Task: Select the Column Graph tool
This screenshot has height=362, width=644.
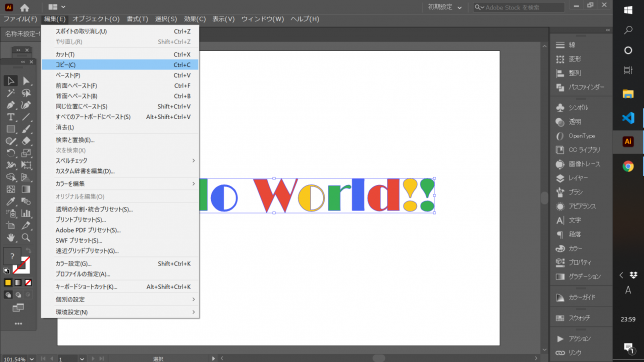Action: click(26, 214)
